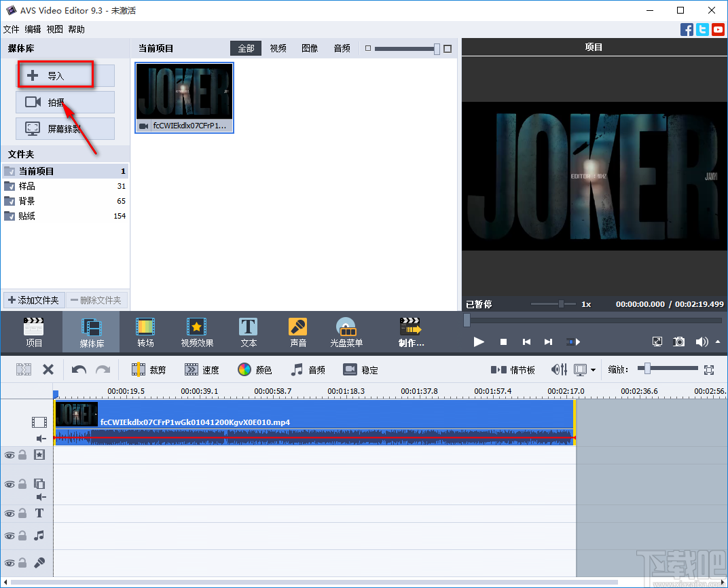728x588 pixels.
Task: Switch to the 媒体库 media library section
Action: point(91,332)
